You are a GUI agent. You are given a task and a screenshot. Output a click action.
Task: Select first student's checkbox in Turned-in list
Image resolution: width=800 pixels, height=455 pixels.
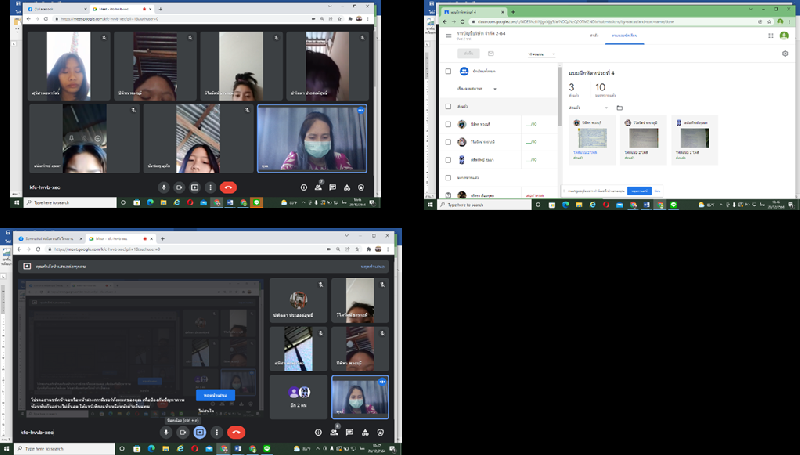pos(447,124)
